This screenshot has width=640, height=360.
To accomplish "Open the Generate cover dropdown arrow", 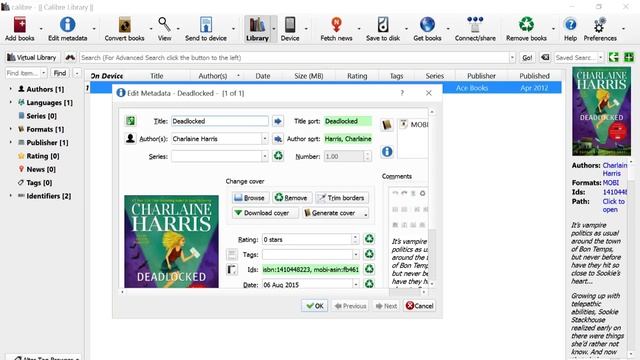I will pos(366,213).
